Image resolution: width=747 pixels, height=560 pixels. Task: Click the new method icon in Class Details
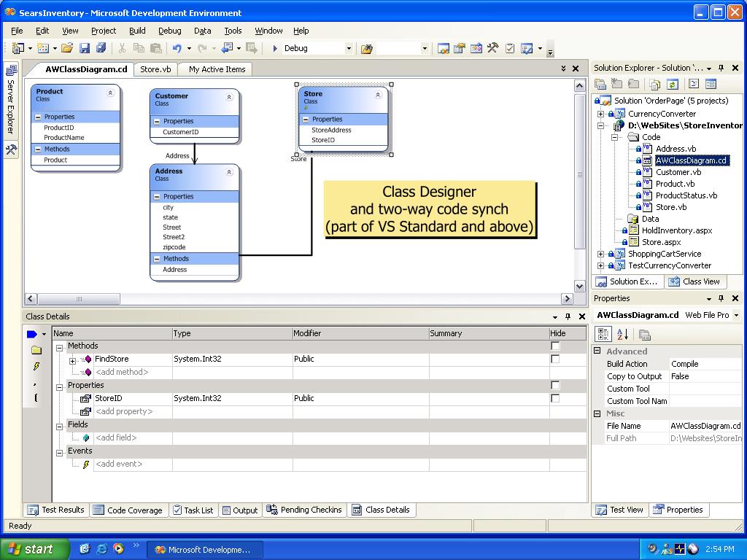click(32, 334)
